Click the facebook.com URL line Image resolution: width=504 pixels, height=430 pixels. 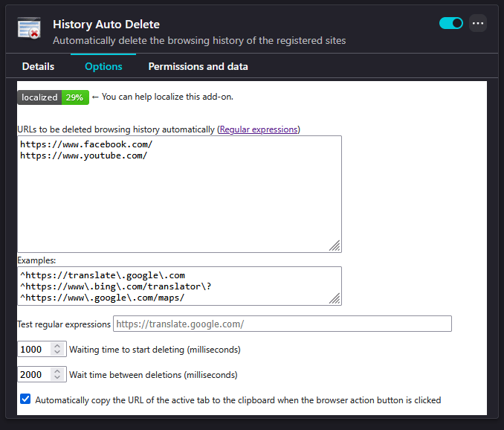(86, 144)
